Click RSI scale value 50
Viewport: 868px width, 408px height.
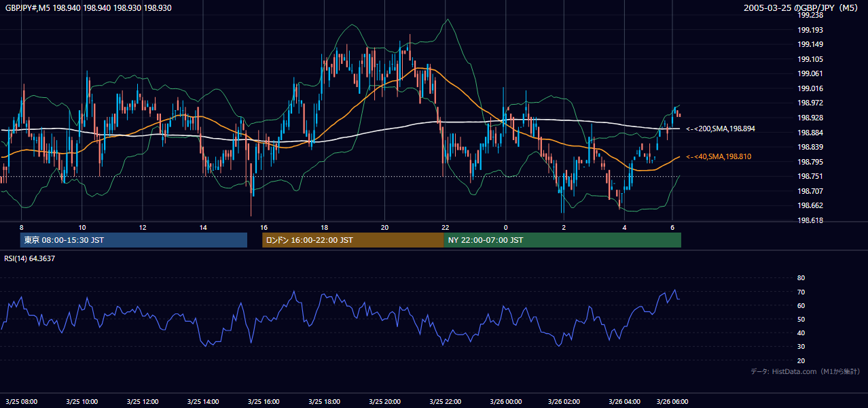801,319
